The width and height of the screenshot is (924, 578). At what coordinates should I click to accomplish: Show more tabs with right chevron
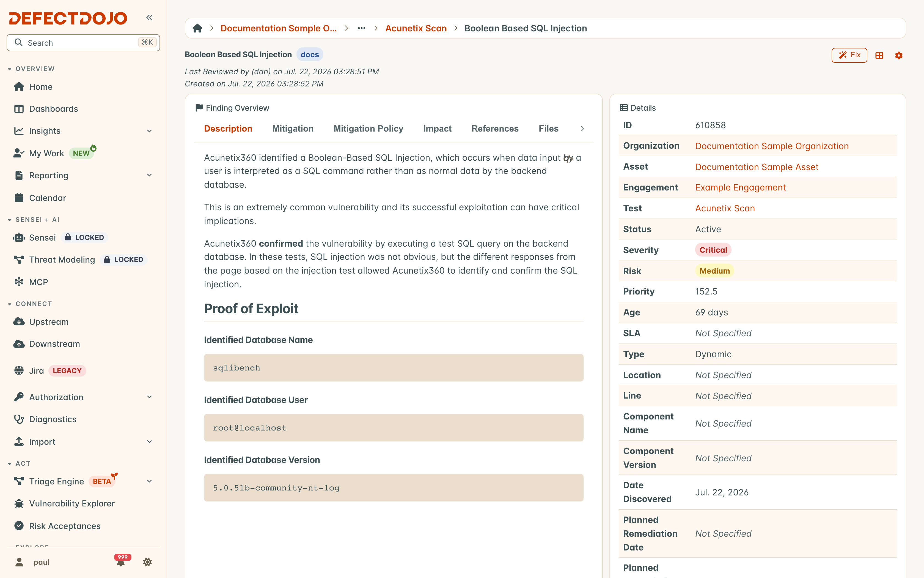coord(582,129)
